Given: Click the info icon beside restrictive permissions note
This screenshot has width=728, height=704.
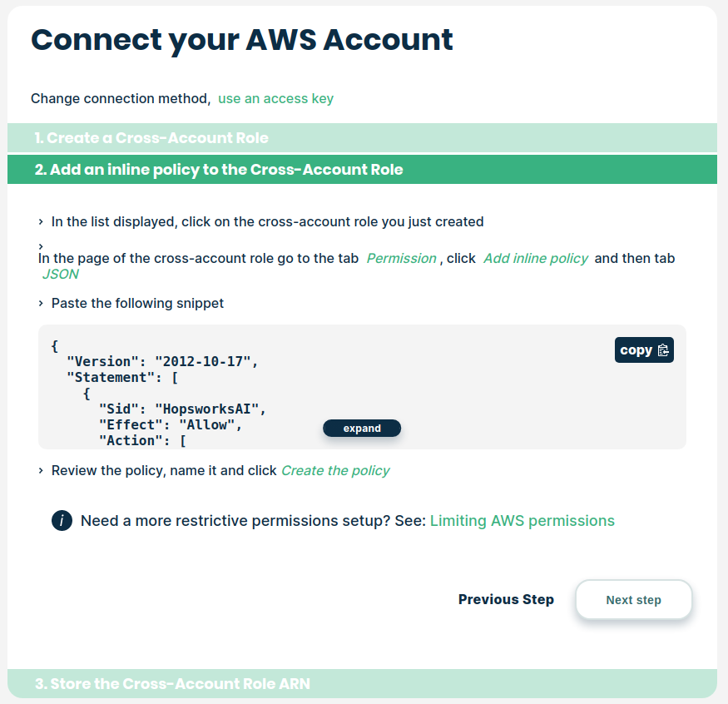Looking at the screenshot, I should pyautogui.click(x=62, y=521).
